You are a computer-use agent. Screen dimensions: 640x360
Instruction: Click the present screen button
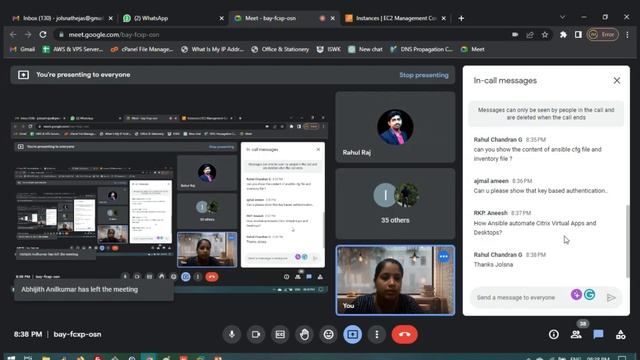[353, 335]
